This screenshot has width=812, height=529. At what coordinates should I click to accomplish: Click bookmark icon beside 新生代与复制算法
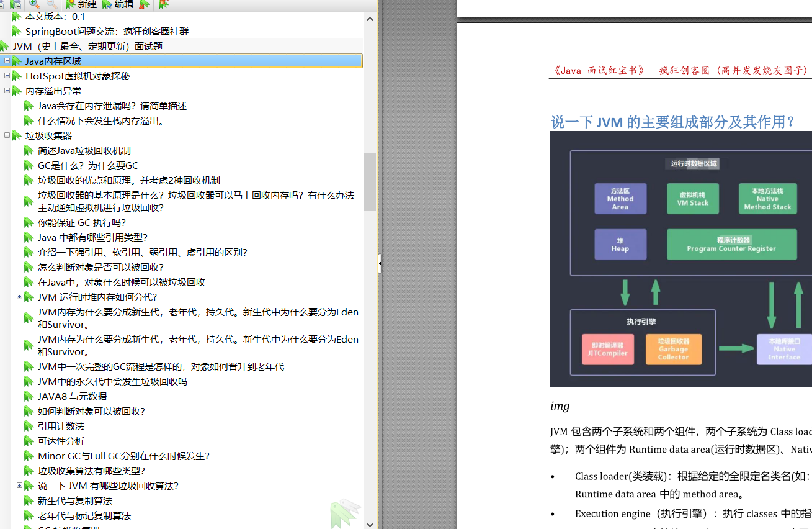coord(29,500)
